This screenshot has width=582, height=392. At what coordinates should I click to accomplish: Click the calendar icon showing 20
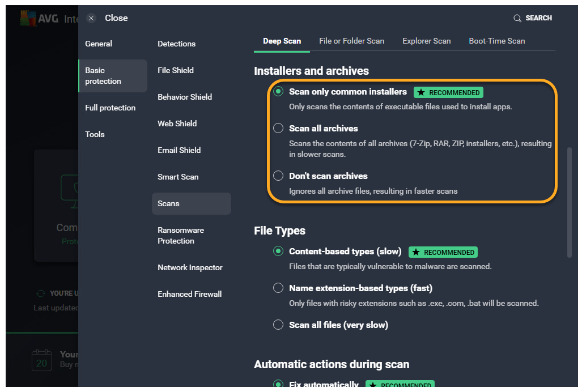(x=41, y=360)
